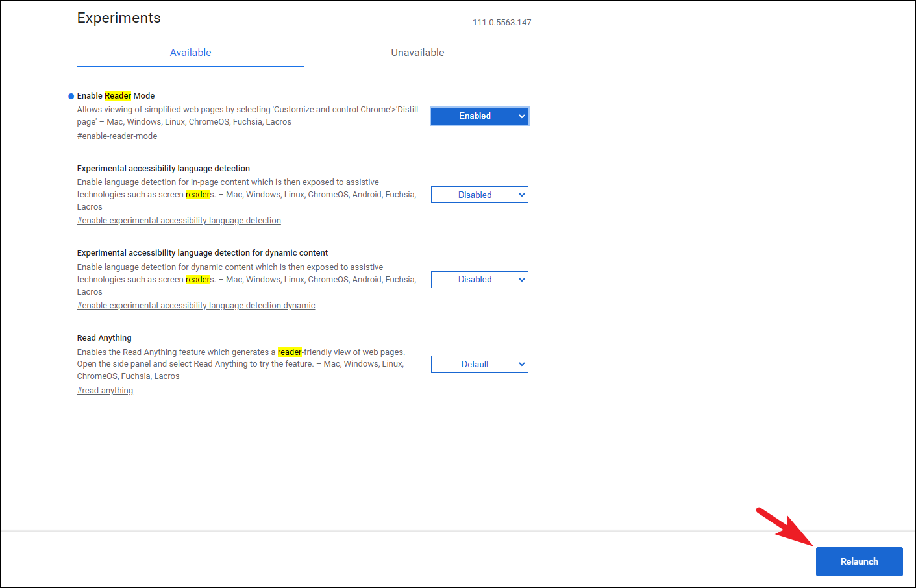Click the chevron on the first Disabled dropdown
The width and height of the screenshot is (916, 588).
[x=521, y=194]
